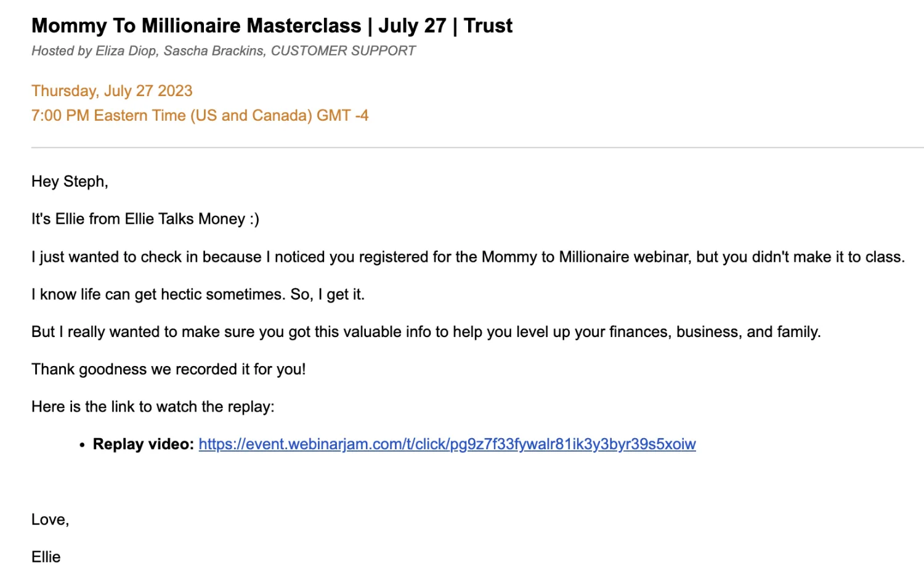Click the 'Thursday, July 27 2023' date text
Screen dimensions: 924x570
pos(111,91)
